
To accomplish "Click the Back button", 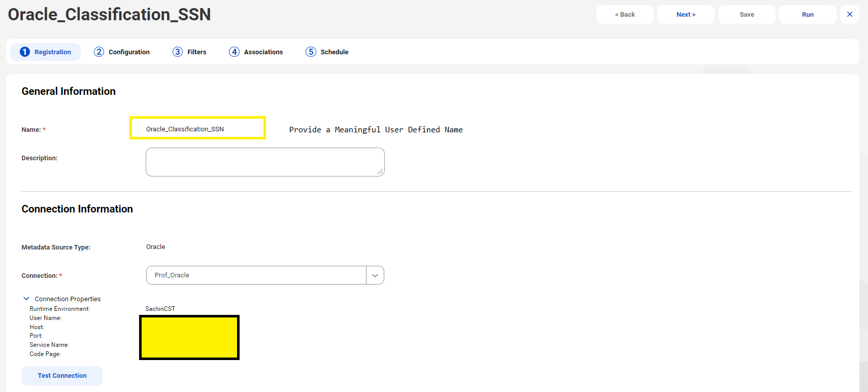I will (625, 14).
